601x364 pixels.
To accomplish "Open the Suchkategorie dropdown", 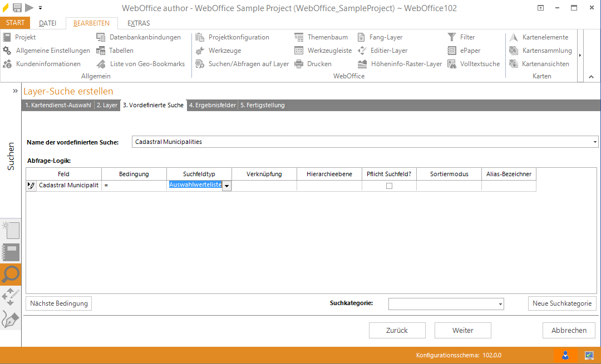I will (500, 304).
